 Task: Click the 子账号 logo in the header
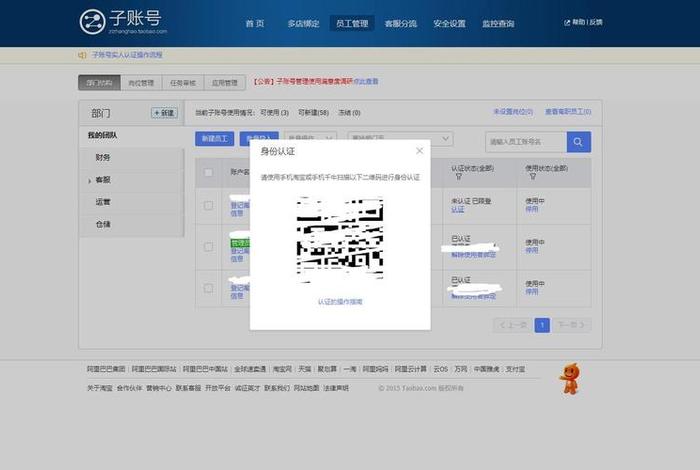coord(123,21)
